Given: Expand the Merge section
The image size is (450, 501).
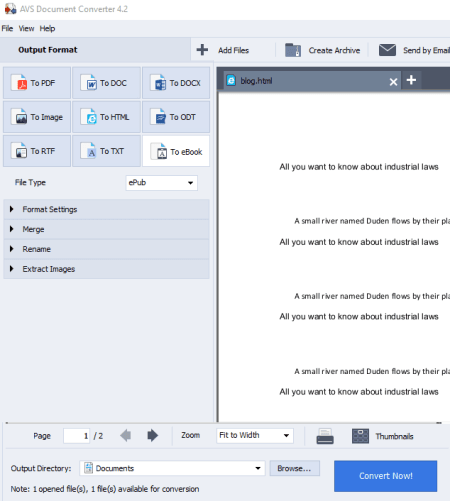Looking at the screenshot, I should pos(106,229).
